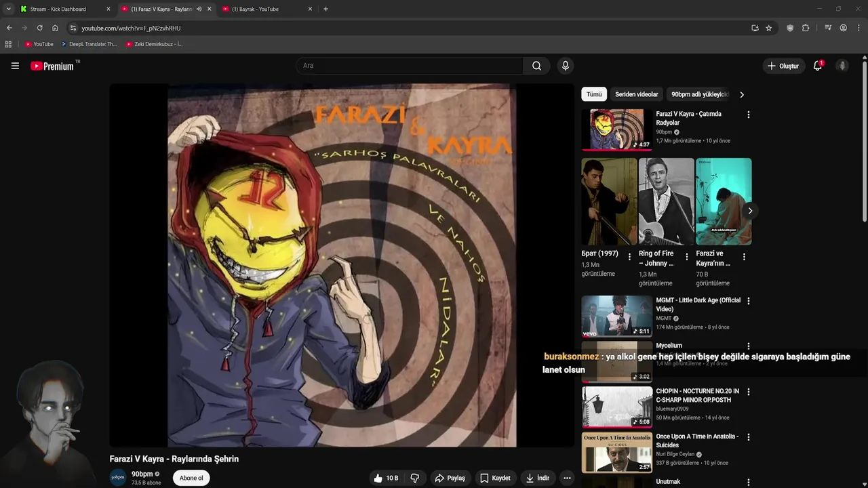Viewport: 868px width, 488px height.
Task: Open Çatımda Radyolar video thumbnail
Action: [616, 129]
